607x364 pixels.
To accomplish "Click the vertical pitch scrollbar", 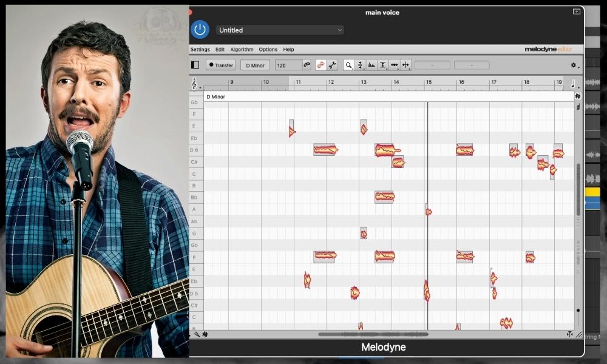I will (x=578, y=189).
